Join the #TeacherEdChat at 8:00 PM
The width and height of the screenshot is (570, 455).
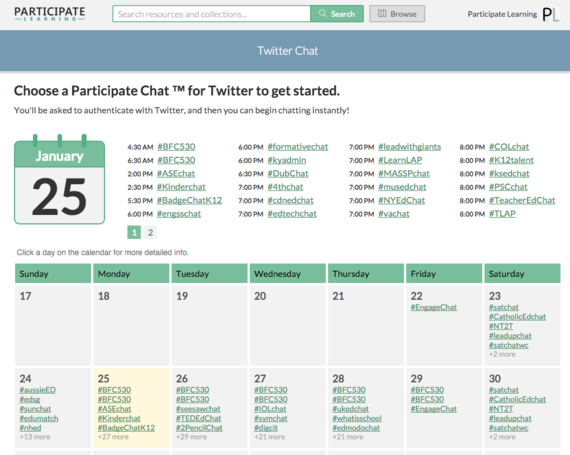[522, 200]
